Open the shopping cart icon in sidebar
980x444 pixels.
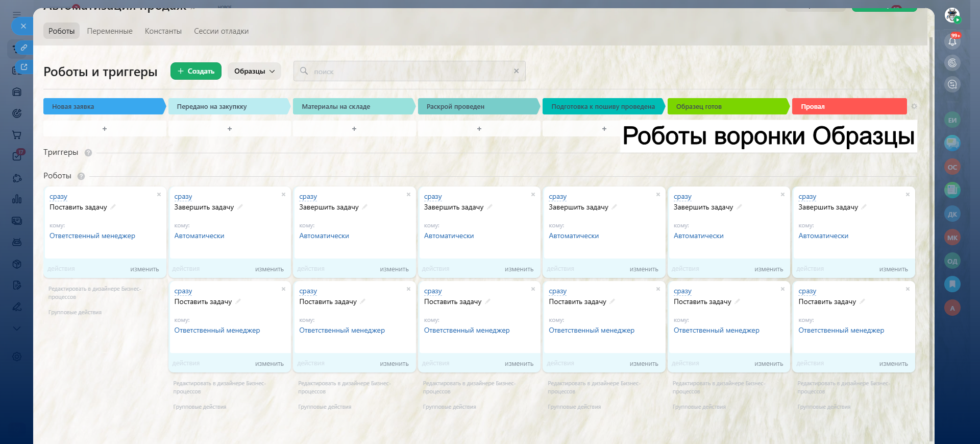coord(17,135)
